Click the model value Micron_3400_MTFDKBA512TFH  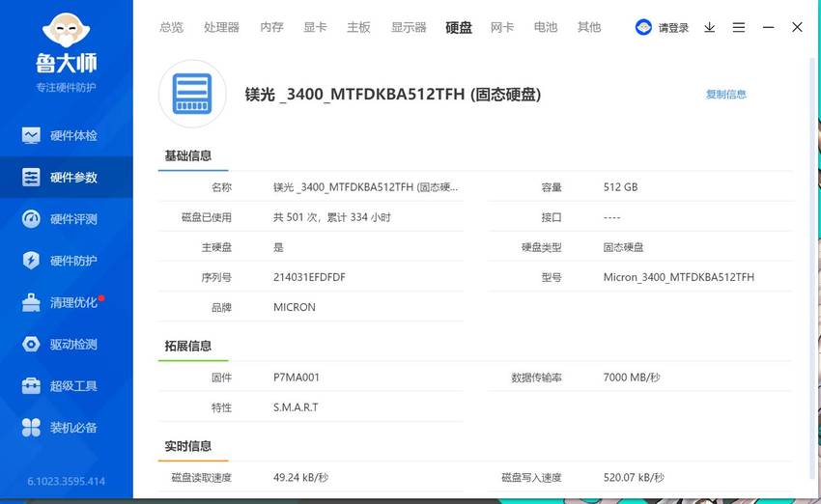[679, 277]
